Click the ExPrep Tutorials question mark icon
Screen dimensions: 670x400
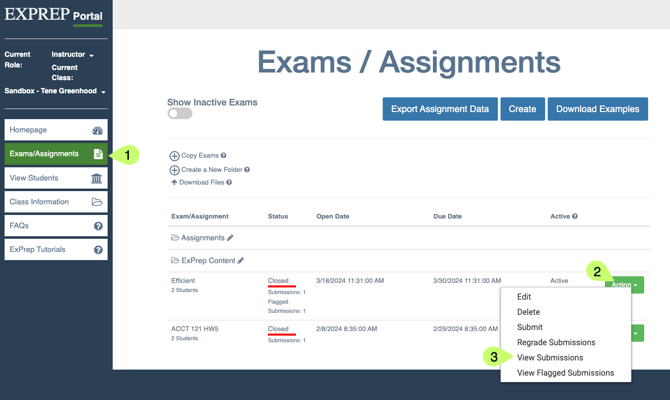[98, 250]
